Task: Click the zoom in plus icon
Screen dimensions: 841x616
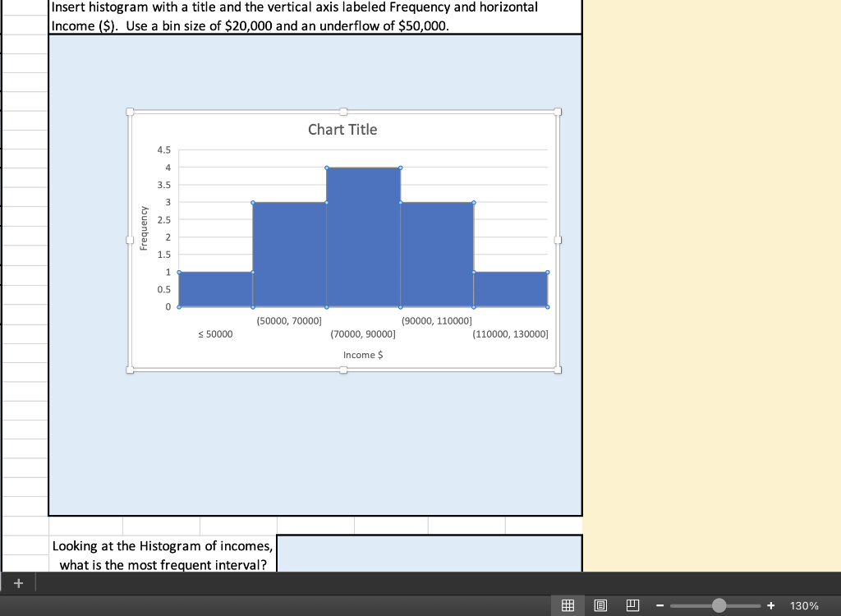Action: 770,605
